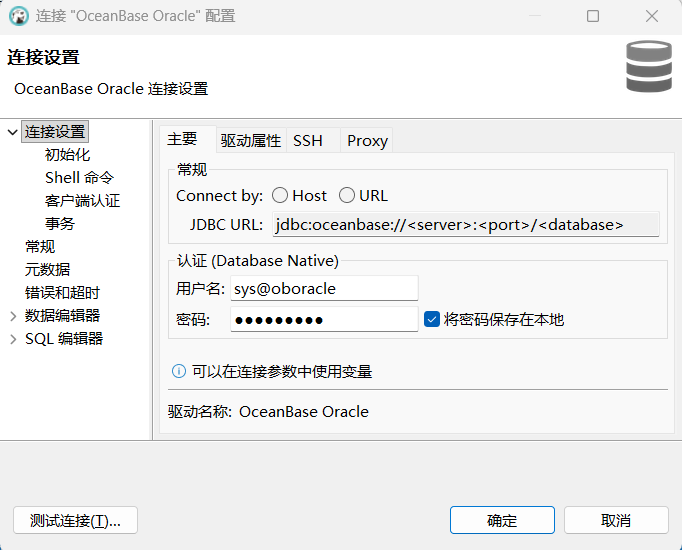Screen dimensions: 682x550
Task: Open the SSH tab
Action: click(x=313, y=140)
